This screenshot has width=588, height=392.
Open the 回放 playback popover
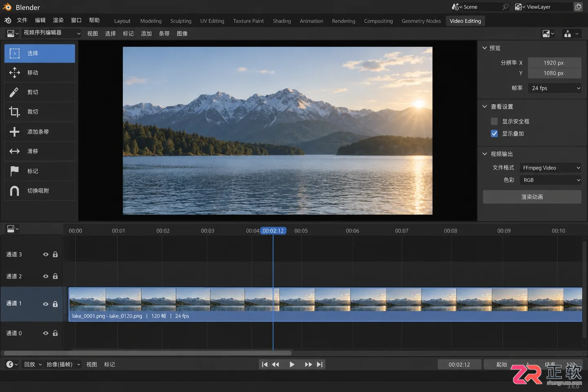[33, 365]
